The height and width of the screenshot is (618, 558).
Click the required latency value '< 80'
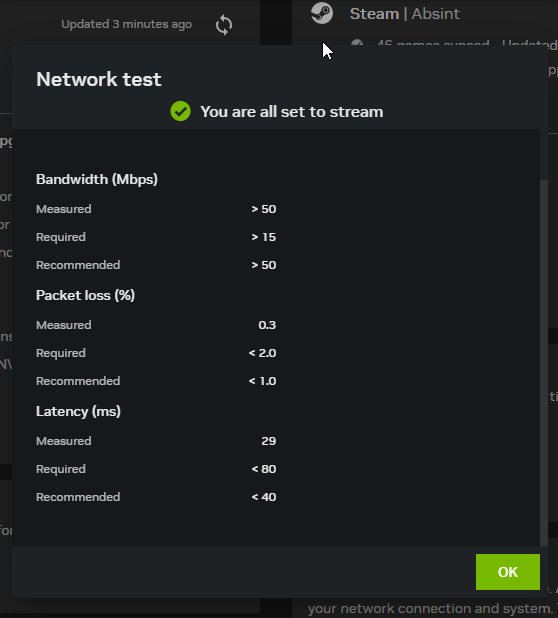click(x=264, y=469)
